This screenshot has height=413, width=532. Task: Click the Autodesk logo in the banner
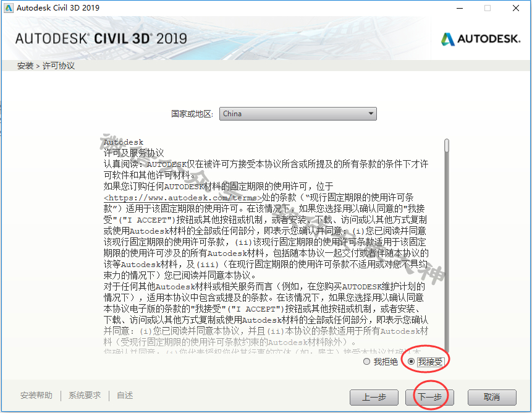tap(480, 39)
